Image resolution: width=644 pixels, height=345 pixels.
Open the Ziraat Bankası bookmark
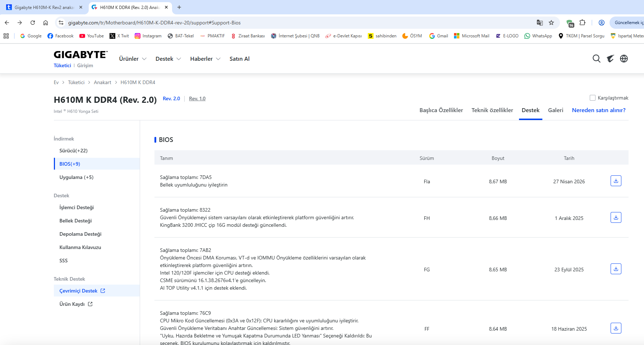click(248, 36)
